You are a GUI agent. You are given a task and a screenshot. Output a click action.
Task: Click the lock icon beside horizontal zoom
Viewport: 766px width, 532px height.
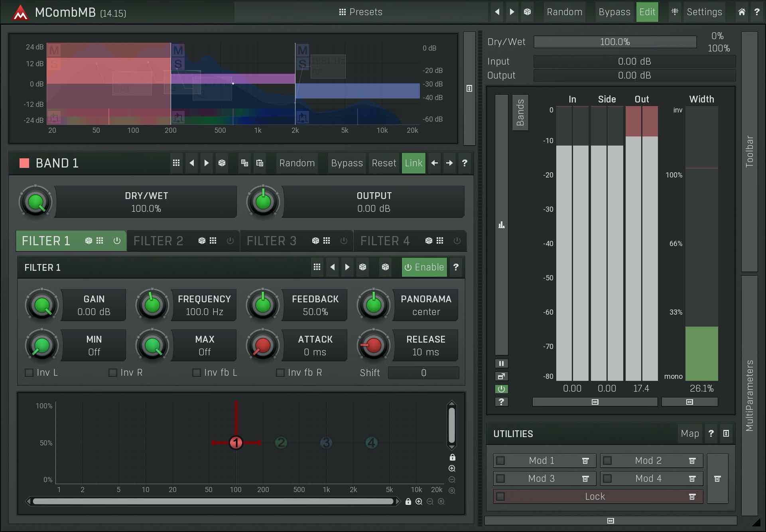408,502
